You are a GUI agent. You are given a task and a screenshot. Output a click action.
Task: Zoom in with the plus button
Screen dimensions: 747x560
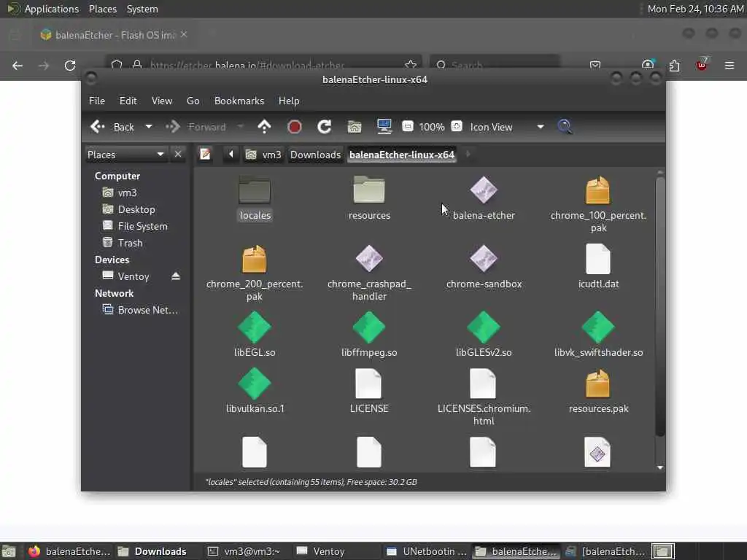(x=457, y=126)
